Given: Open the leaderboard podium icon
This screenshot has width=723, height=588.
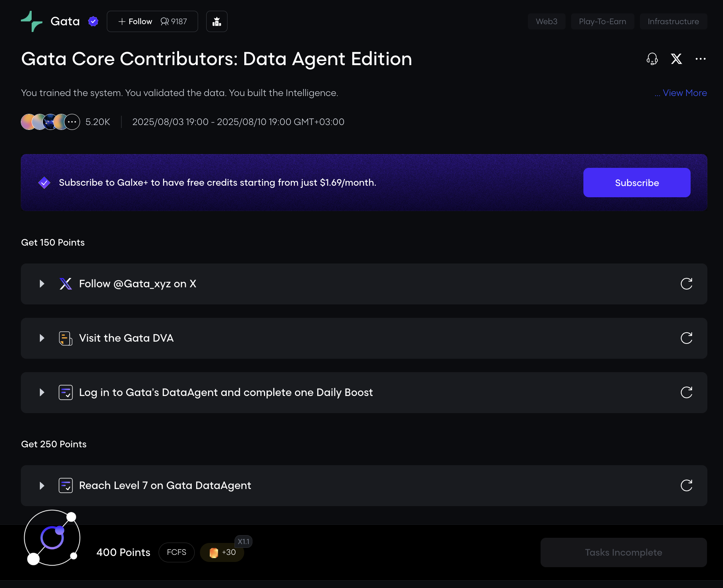Looking at the screenshot, I should pyautogui.click(x=217, y=22).
